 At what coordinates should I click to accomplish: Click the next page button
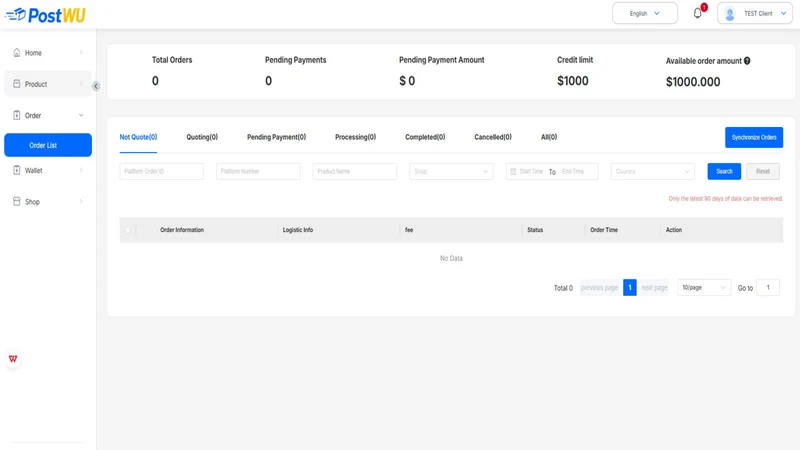[x=654, y=288]
